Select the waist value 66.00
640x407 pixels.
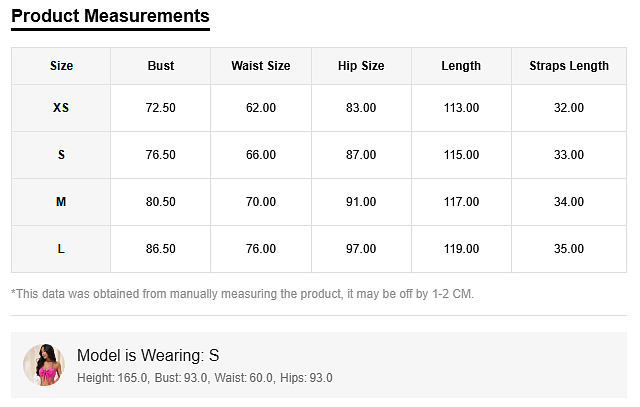[x=260, y=155]
